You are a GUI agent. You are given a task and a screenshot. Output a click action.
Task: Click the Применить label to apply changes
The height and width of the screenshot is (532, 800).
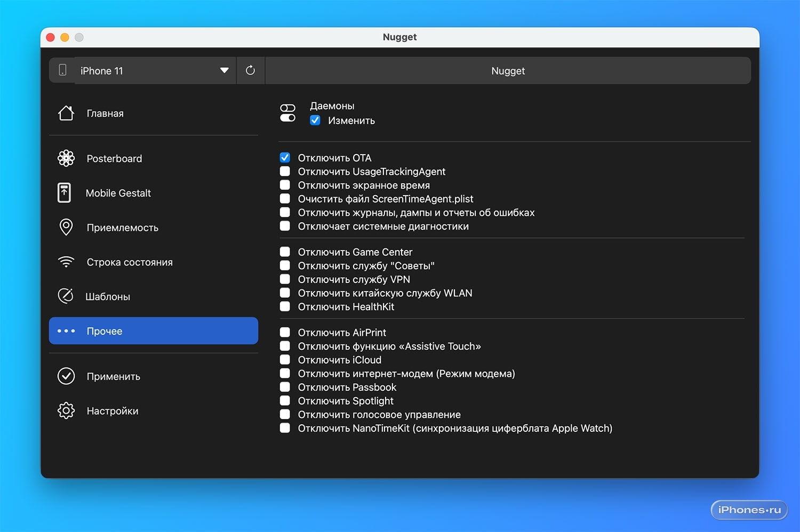pyautogui.click(x=114, y=376)
